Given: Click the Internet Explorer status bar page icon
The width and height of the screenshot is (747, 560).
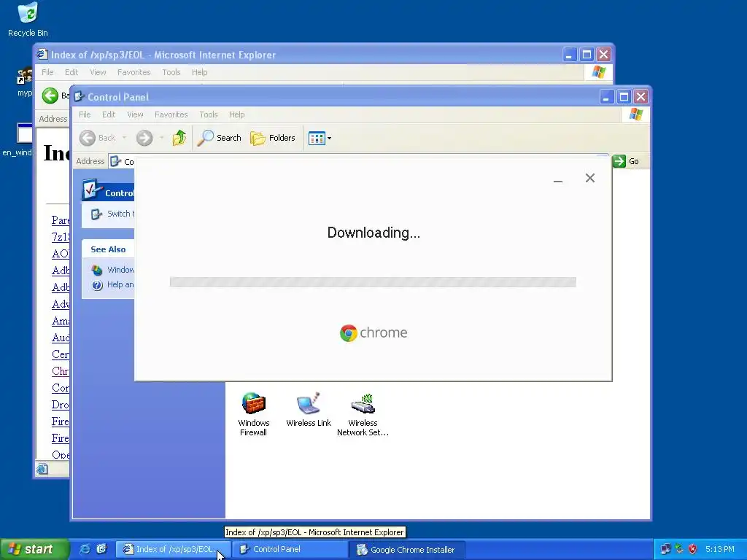Looking at the screenshot, I should click(42, 469).
